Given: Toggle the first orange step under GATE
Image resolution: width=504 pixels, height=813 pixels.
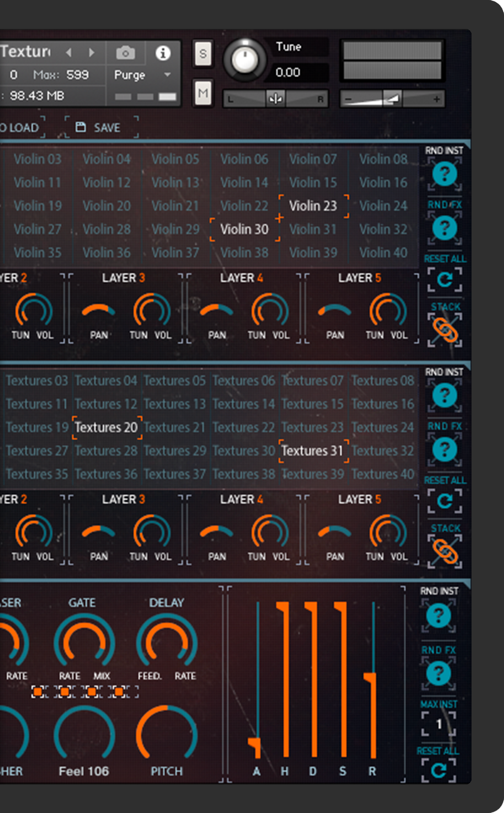Looking at the screenshot, I should [x=38, y=692].
